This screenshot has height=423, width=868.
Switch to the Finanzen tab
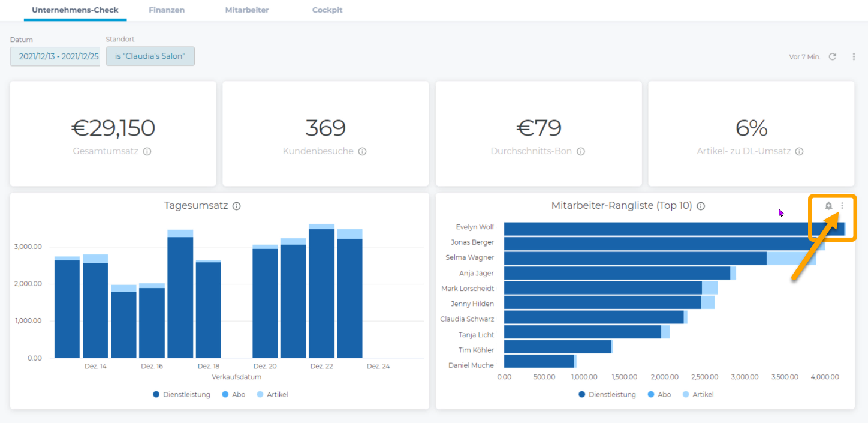tap(167, 10)
